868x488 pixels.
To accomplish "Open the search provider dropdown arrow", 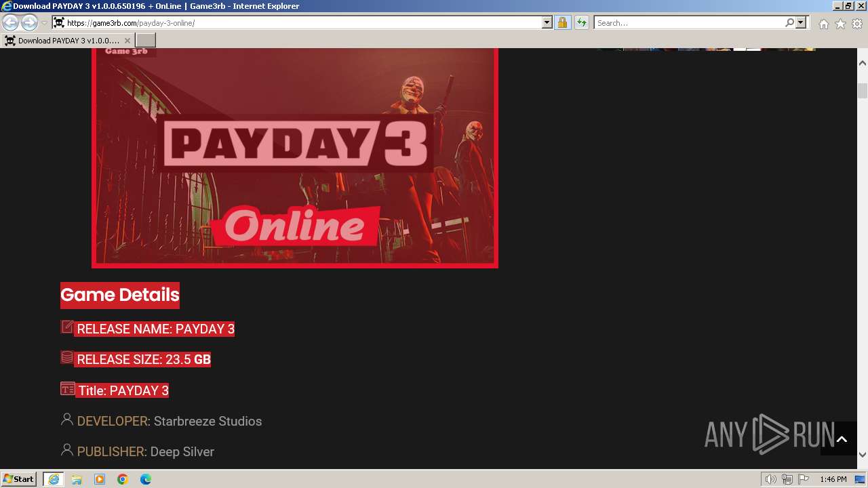I will click(x=801, y=22).
